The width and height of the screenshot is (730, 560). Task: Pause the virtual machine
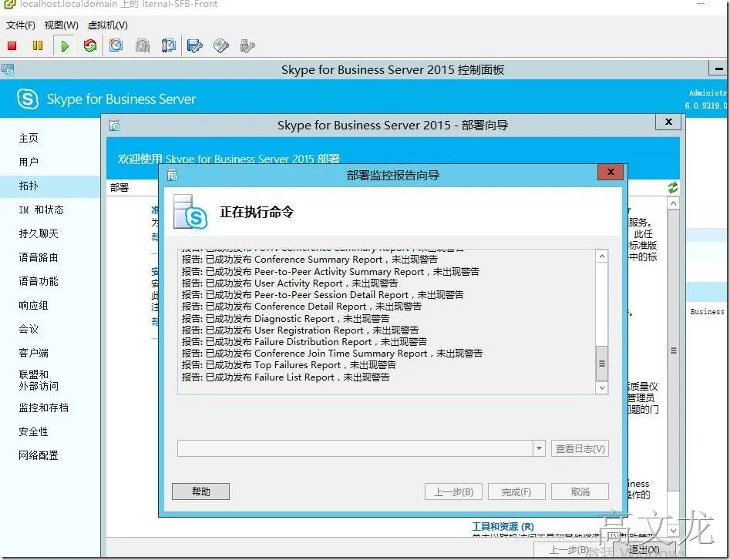(38, 45)
